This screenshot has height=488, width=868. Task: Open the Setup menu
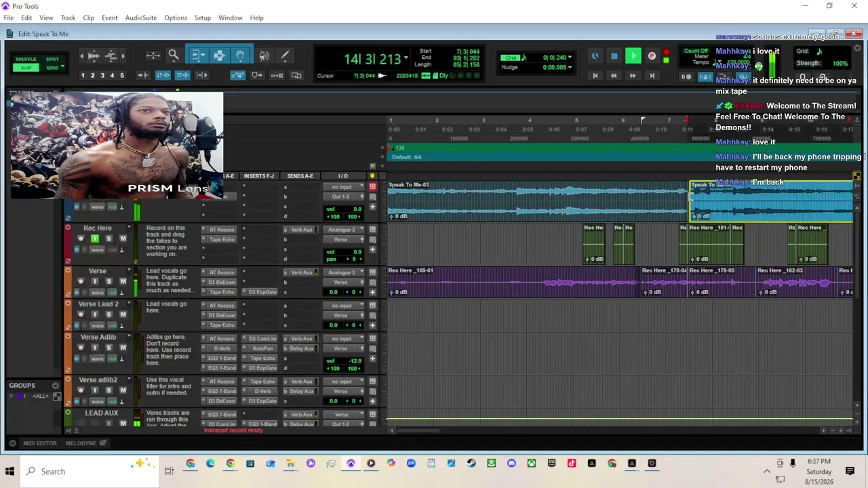click(203, 18)
